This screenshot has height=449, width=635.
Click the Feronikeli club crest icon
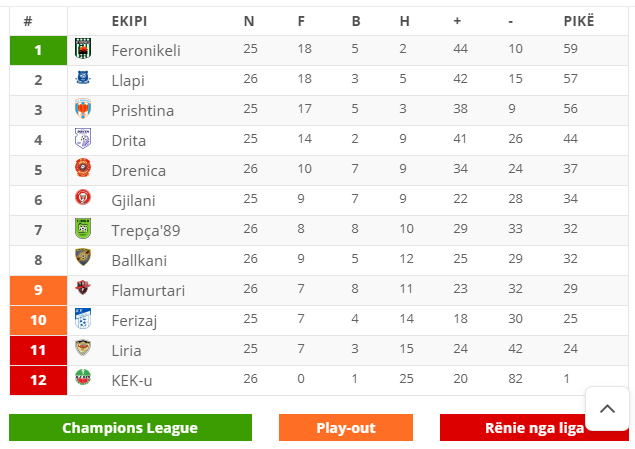[x=83, y=49]
